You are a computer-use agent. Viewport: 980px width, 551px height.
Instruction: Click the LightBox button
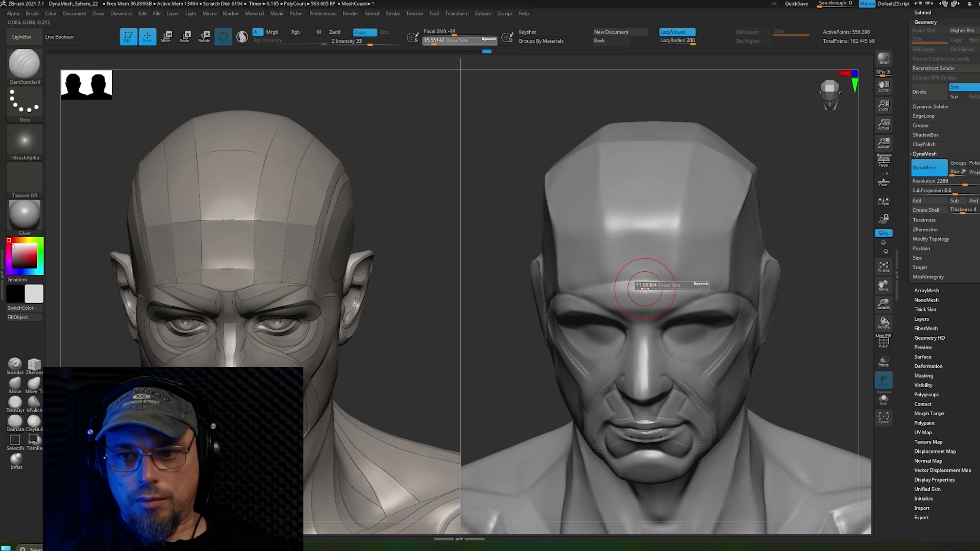pos(22,37)
